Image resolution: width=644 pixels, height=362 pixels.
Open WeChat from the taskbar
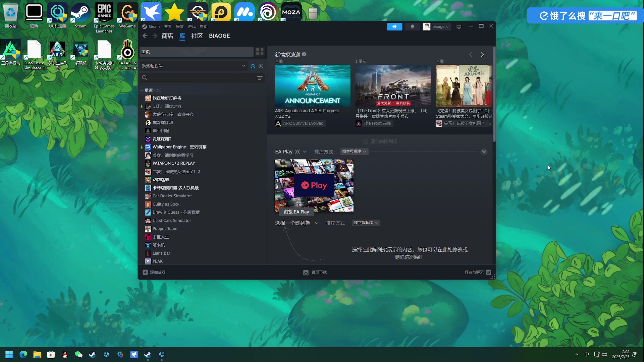click(x=78, y=355)
